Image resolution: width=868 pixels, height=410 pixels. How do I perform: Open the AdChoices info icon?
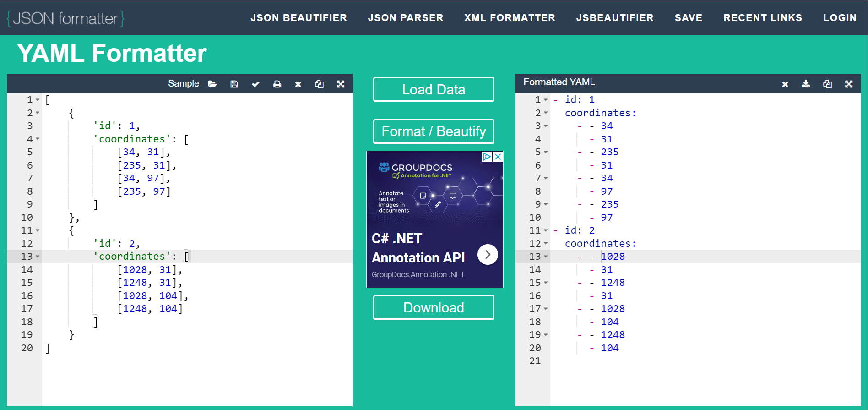pyautogui.click(x=487, y=156)
